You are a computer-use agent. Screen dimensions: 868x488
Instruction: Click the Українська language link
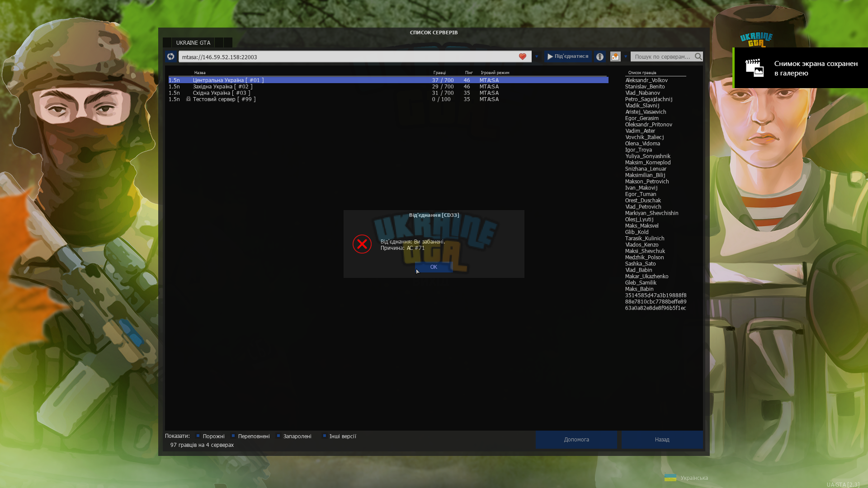[x=694, y=478]
